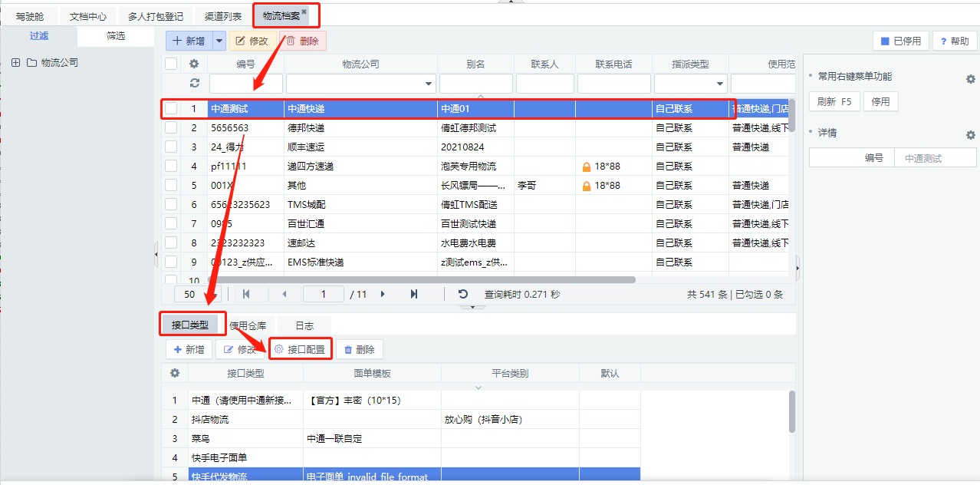Switch to the 日志 tab

(x=304, y=325)
